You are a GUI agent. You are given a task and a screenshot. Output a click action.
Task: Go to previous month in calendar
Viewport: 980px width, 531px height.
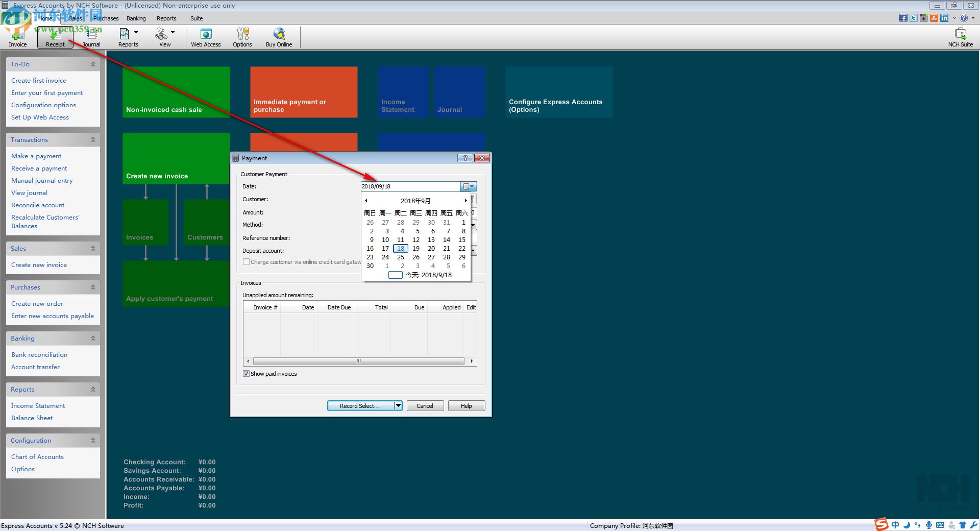click(x=366, y=201)
